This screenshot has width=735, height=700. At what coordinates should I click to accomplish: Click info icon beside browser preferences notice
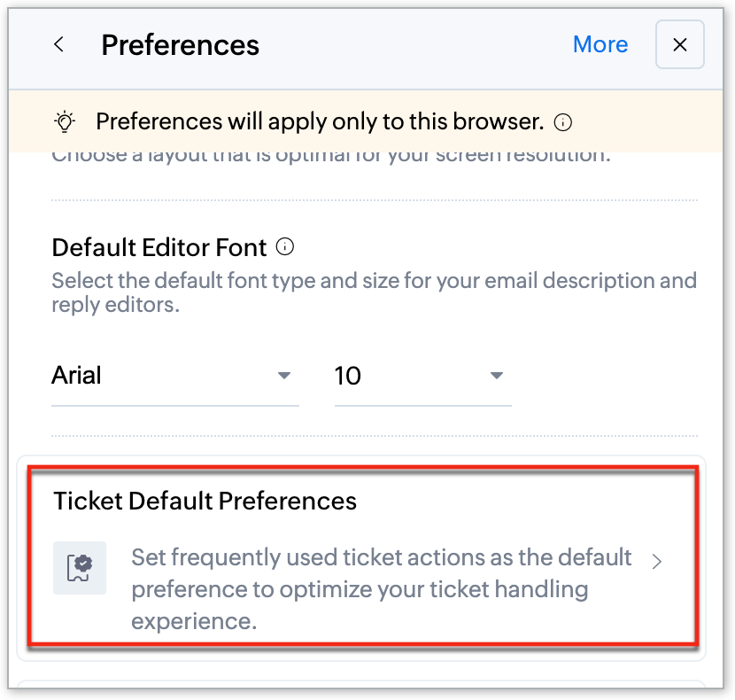562,122
